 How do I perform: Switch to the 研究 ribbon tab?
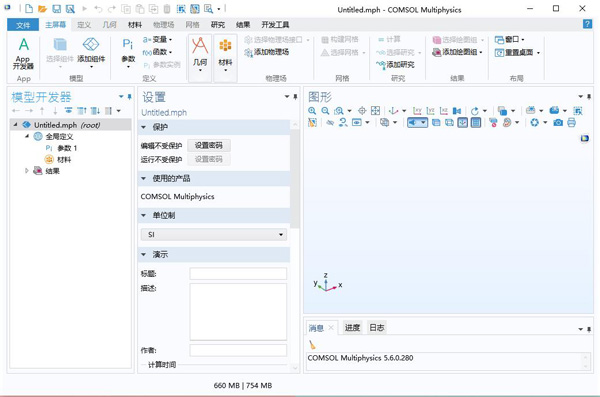click(x=218, y=25)
